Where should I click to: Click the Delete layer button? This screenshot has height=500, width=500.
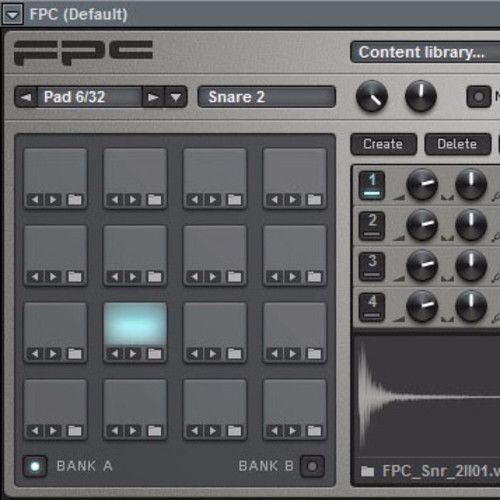(x=457, y=144)
